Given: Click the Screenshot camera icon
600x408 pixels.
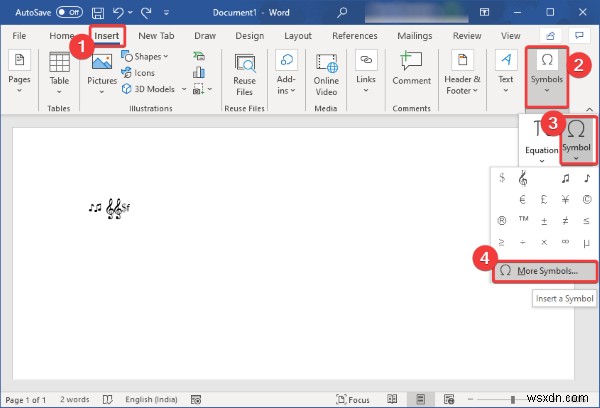Looking at the screenshot, I should click(x=198, y=89).
